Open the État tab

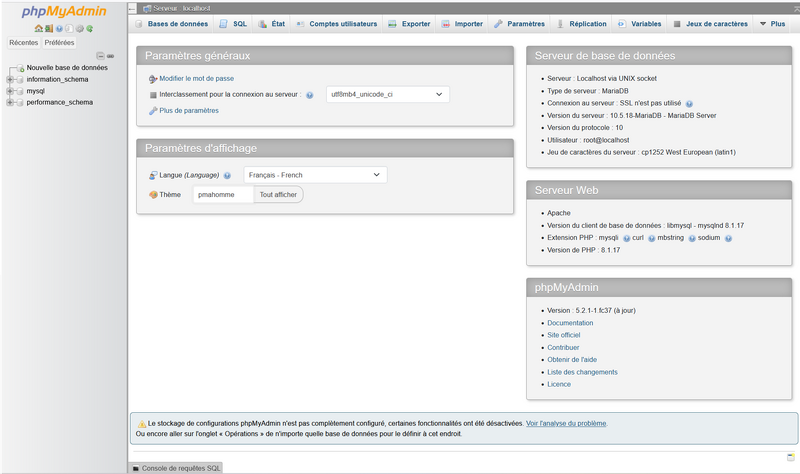(272, 24)
